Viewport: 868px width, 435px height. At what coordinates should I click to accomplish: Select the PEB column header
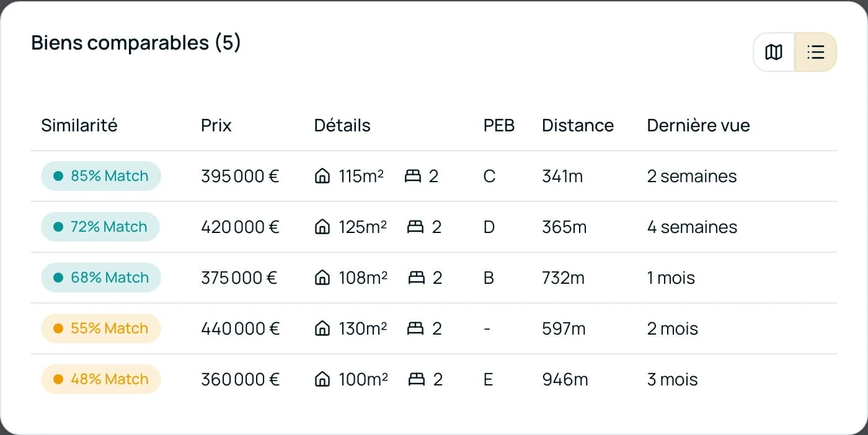point(498,125)
